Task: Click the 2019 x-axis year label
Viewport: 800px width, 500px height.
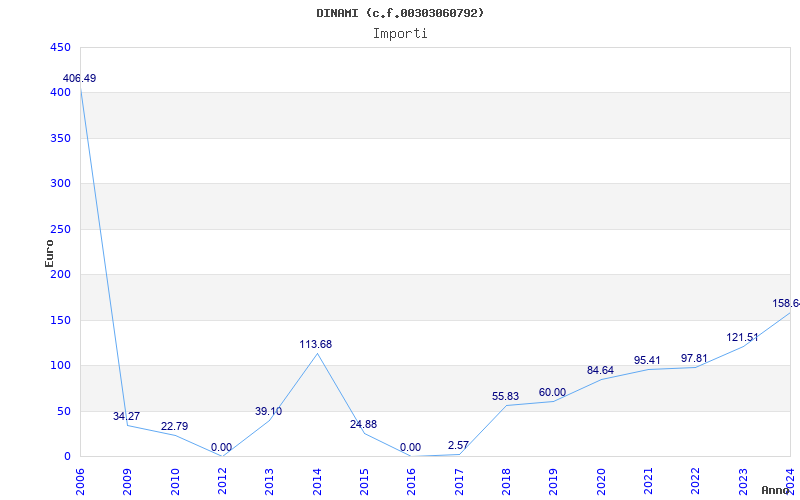Action: pos(554,482)
